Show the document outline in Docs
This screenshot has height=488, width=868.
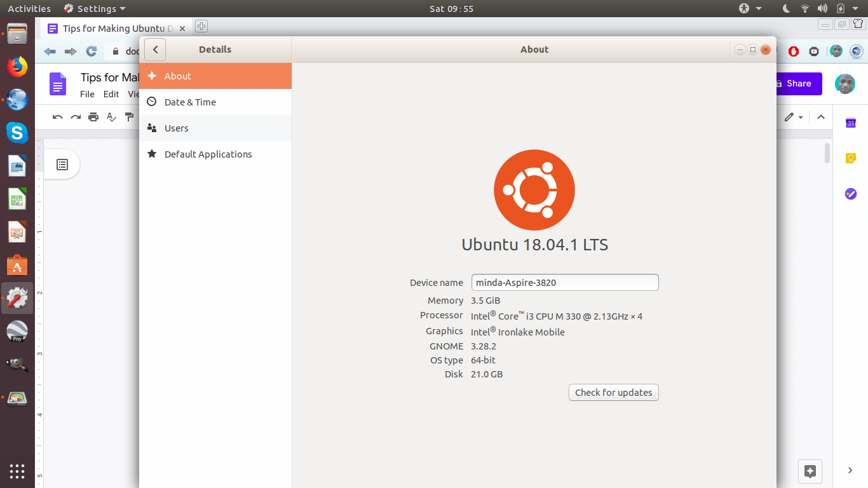coord(62,165)
